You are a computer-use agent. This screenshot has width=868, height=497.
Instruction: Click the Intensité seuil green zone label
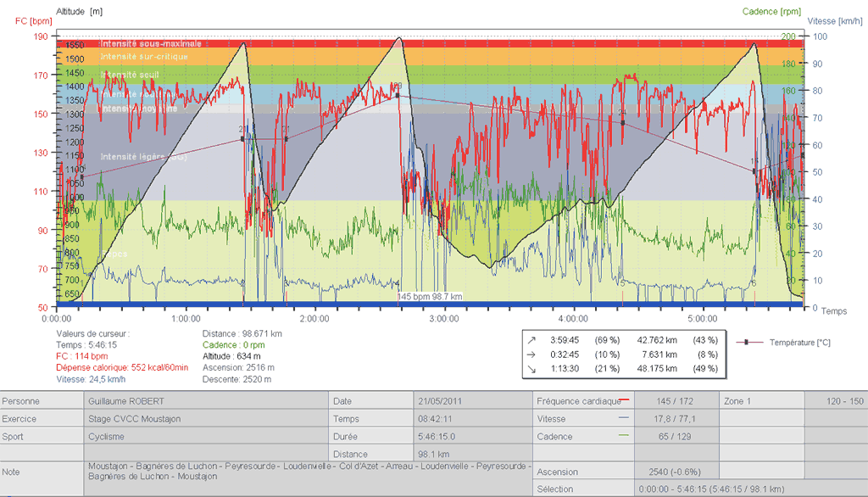[x=130, y=75]
